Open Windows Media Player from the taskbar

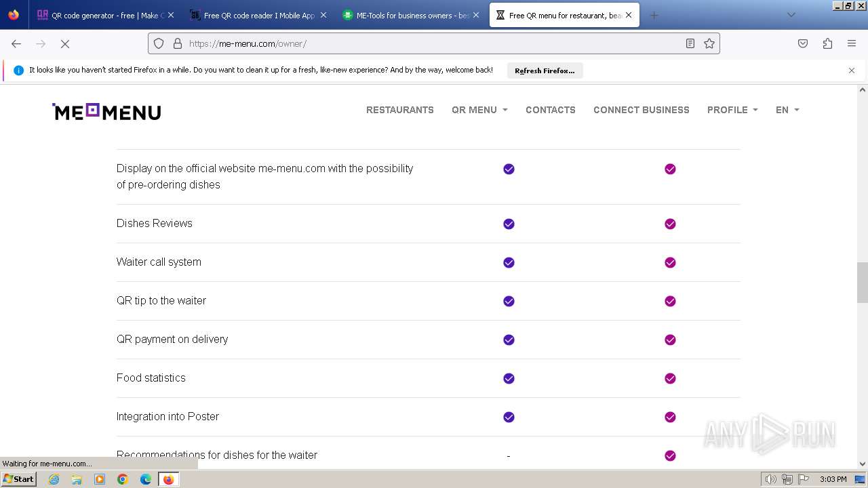coord(100,479)
